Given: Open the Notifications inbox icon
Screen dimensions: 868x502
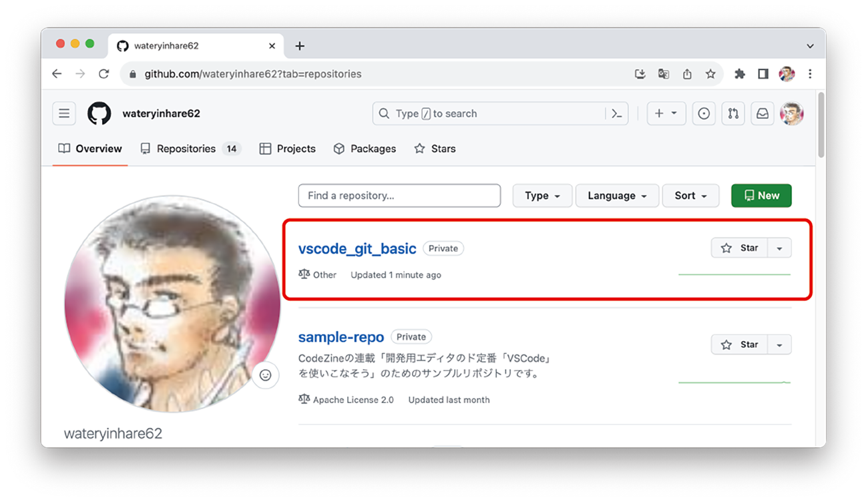Looking at the screenshot, I should [x=762, y=113].
